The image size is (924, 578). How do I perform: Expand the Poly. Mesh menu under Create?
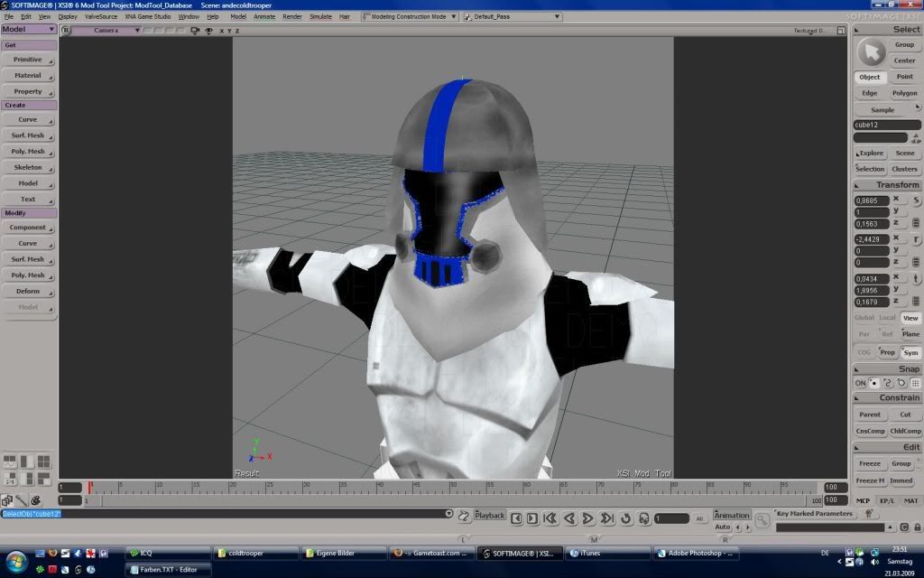[x=28, y=152]
